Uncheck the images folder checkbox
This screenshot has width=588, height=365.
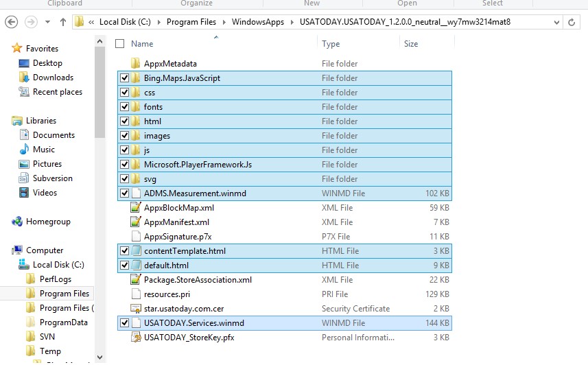point(124,135)
